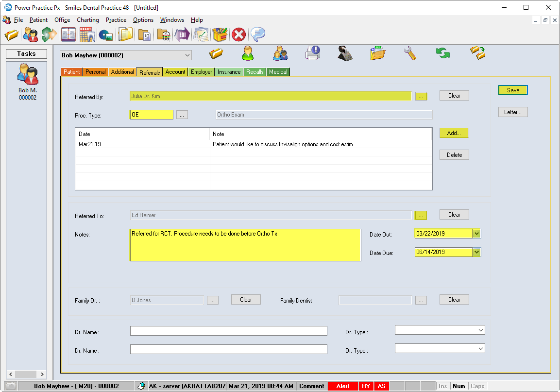Click the green dollar transactions icon
560x392 pixels.
tap(49, 35)
